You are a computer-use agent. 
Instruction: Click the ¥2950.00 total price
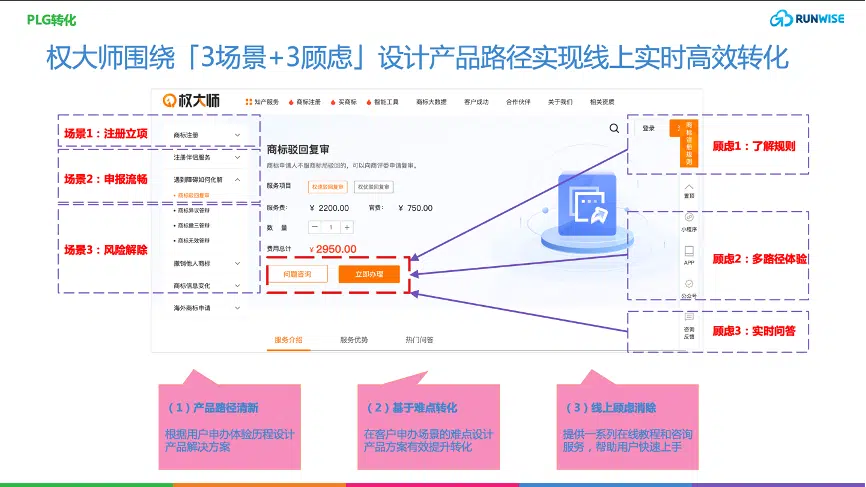click(x=333, y=249)
